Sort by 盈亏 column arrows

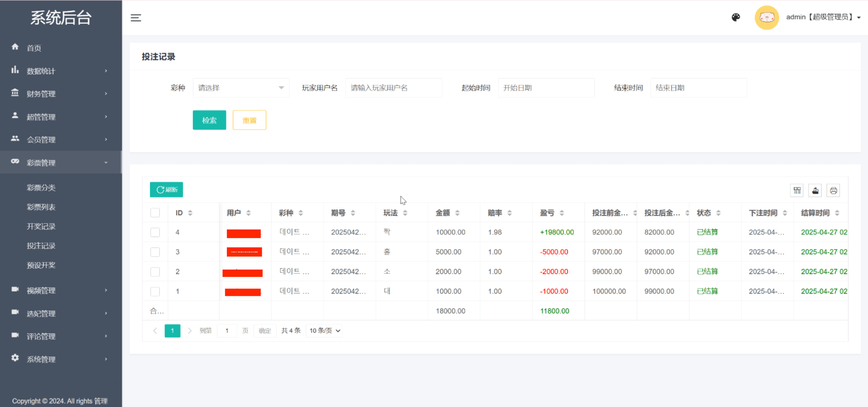click(562, 213)
